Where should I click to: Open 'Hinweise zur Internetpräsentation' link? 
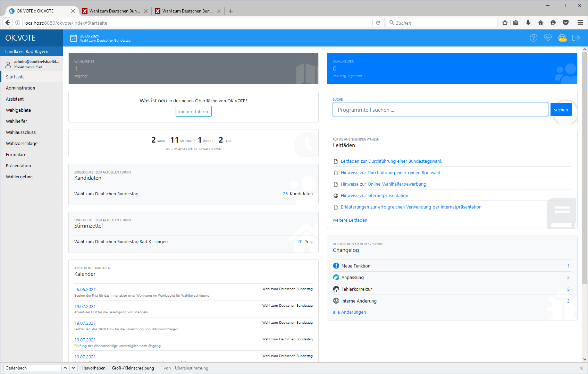pyautogui.click(x=374, y=196)
